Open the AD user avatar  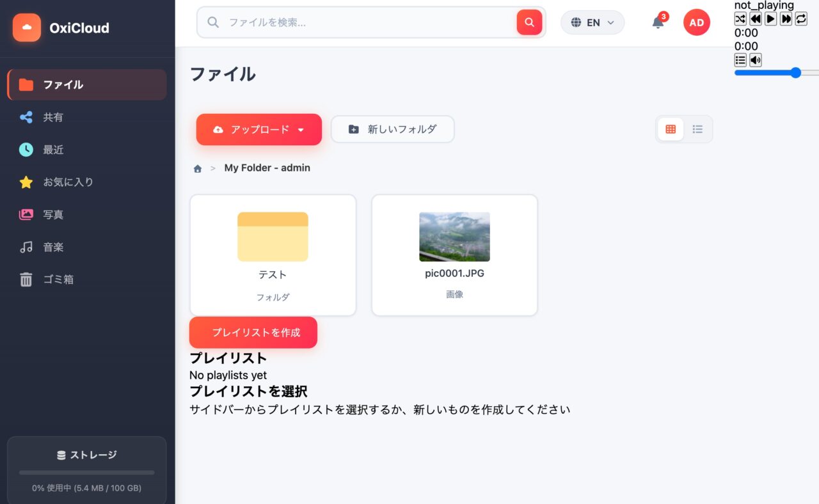click(x=696, y=23)
